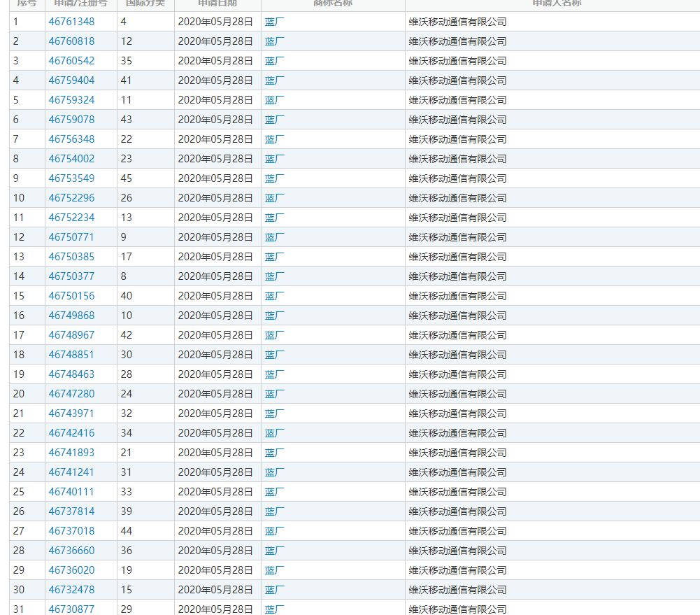Select application number 46759078

[71, 120]
